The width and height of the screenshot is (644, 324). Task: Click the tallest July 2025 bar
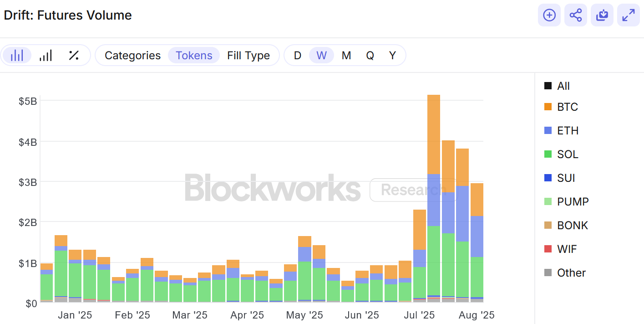coord(434,199)
